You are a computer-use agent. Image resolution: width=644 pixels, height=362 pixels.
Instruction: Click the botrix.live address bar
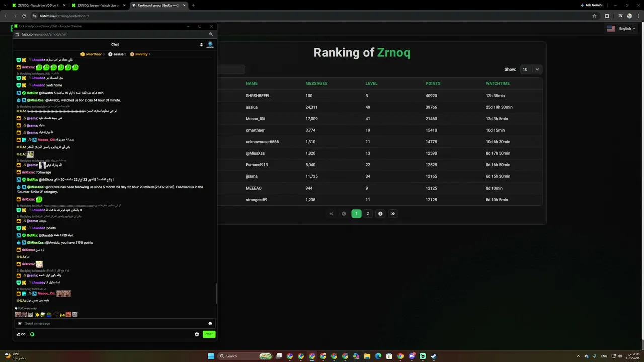[x=311, y=16]
